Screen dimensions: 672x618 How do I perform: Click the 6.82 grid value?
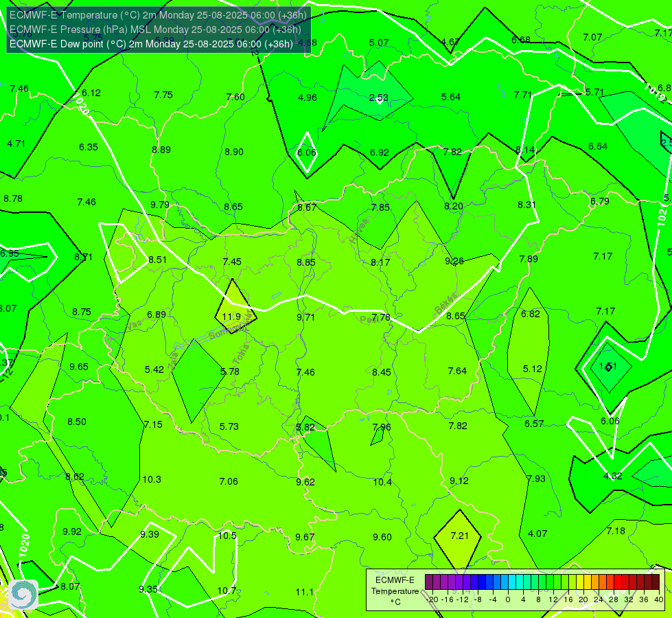tap(531, 314)
